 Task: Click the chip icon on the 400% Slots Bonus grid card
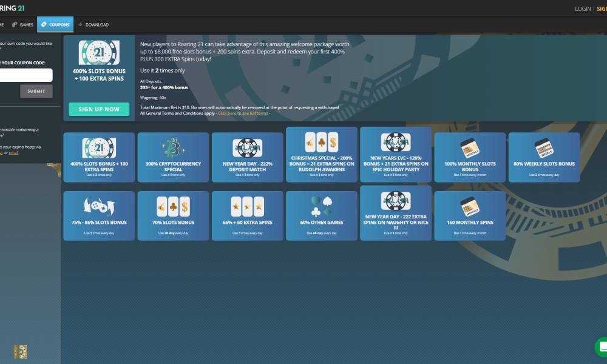click(x=99, y=148)
